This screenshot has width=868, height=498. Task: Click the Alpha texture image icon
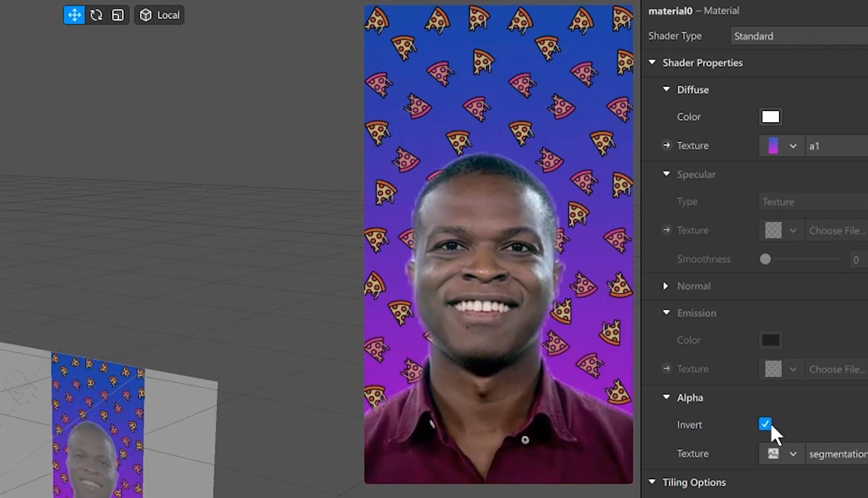coord(773,454)
